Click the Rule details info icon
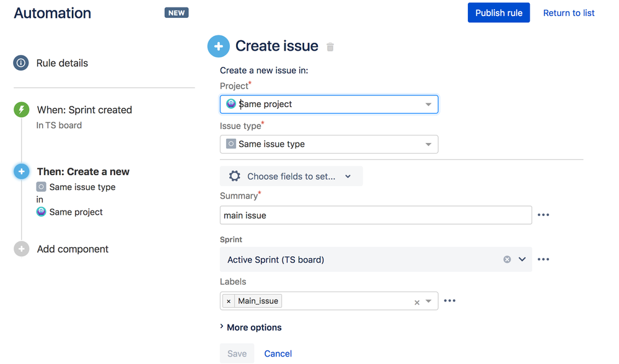 point(21,63)
